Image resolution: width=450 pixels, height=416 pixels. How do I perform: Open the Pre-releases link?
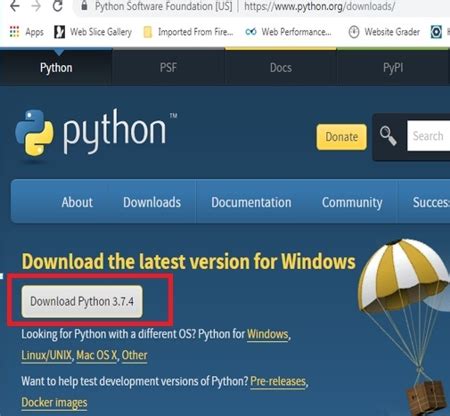click(x=278, y=381)
